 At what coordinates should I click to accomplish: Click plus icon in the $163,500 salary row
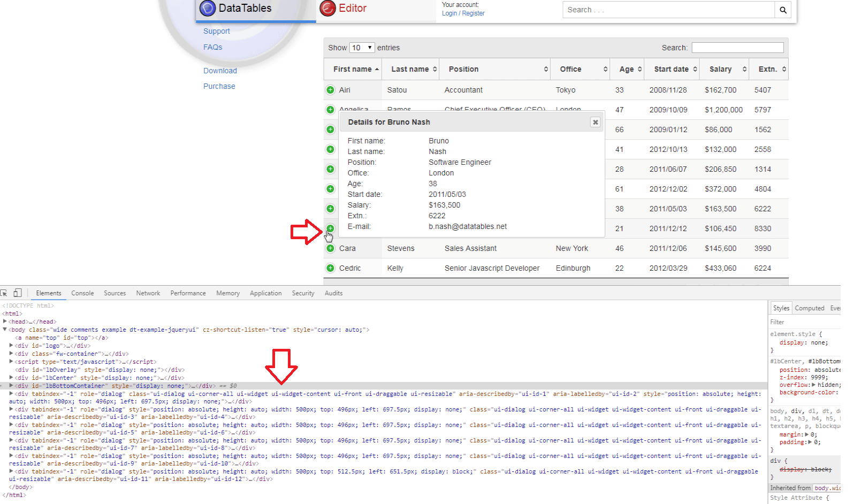(330, 209)
